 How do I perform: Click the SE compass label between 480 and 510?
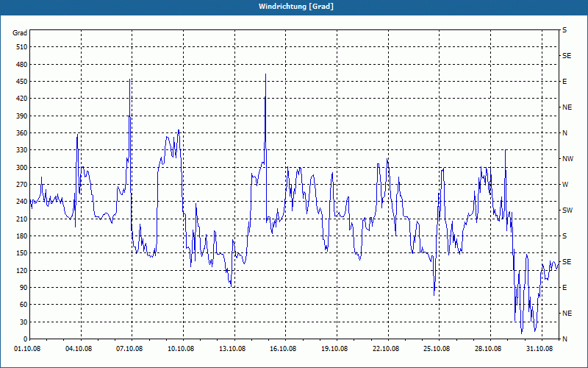point(567,56)
